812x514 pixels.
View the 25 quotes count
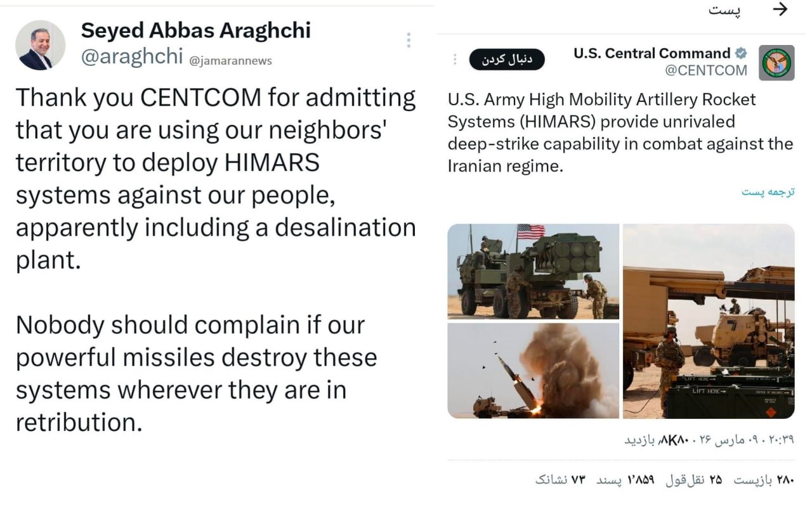click(x=693, y=480)
